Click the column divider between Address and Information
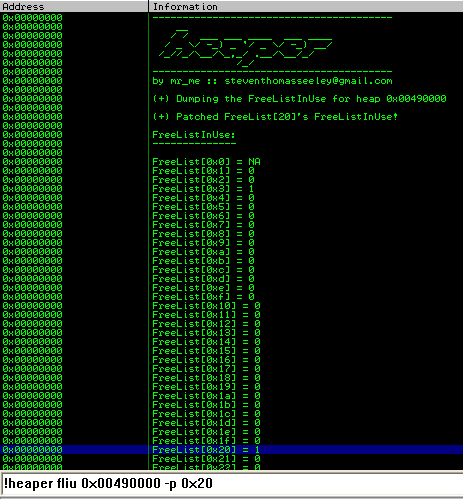Screen dimensions: 463x499 point(148,6)
